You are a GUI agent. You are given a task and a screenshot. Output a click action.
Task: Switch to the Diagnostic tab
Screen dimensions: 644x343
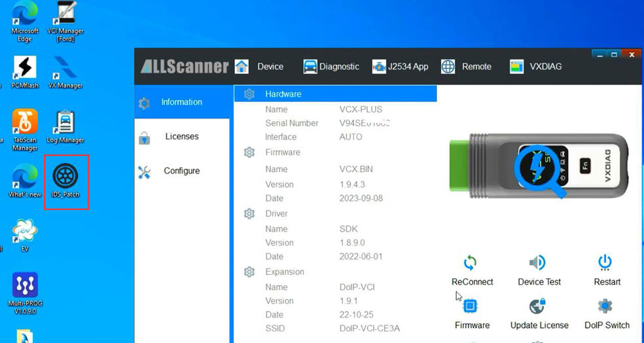pyautogui.click(x=339, y=67)
